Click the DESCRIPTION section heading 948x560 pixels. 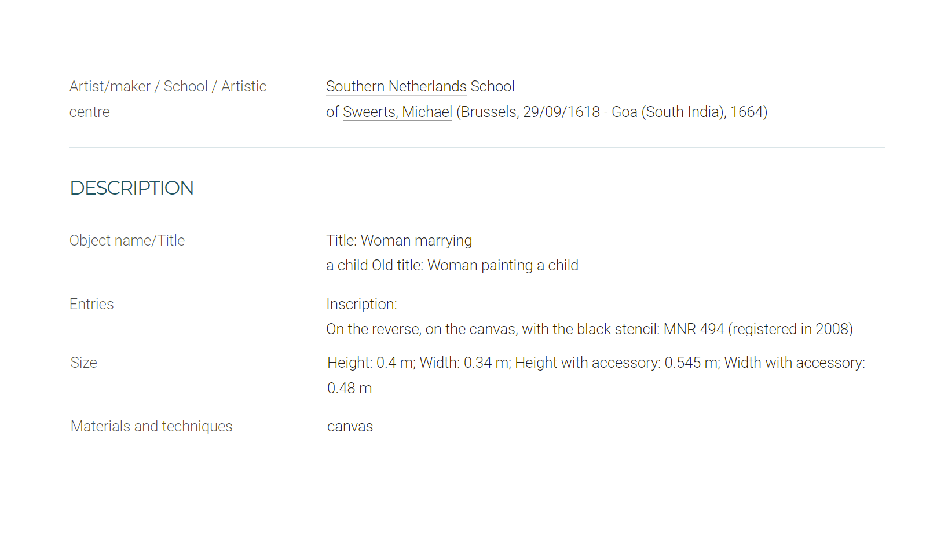point(131,188)
